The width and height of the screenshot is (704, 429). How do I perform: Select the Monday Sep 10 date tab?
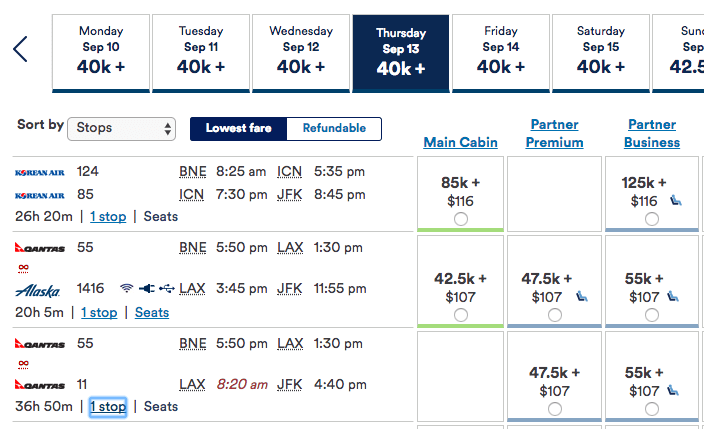pos(101,52)
